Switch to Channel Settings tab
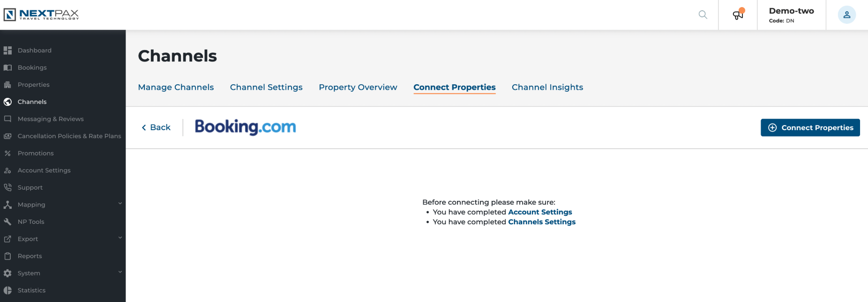Image resolution: width=868 pixels, height=302 pixels. pyautogui.click(x=266, y=87)
